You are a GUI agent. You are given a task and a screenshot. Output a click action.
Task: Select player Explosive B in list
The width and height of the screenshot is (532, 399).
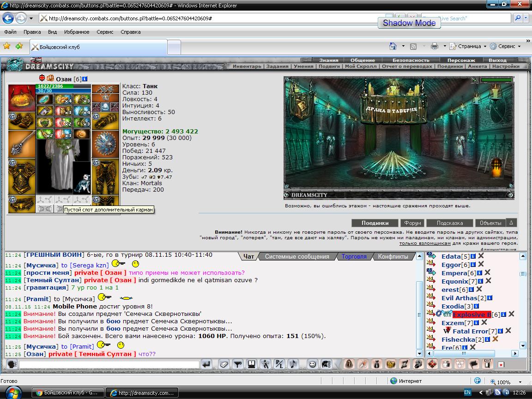tap(472, 314)
